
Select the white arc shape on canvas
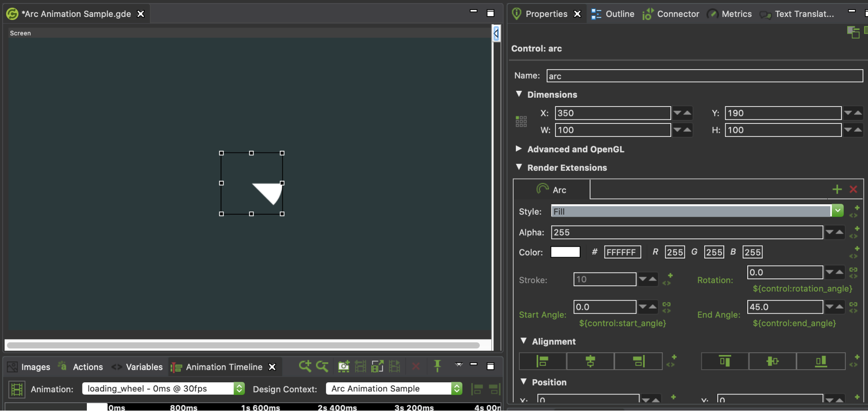(x=270, y=192)
